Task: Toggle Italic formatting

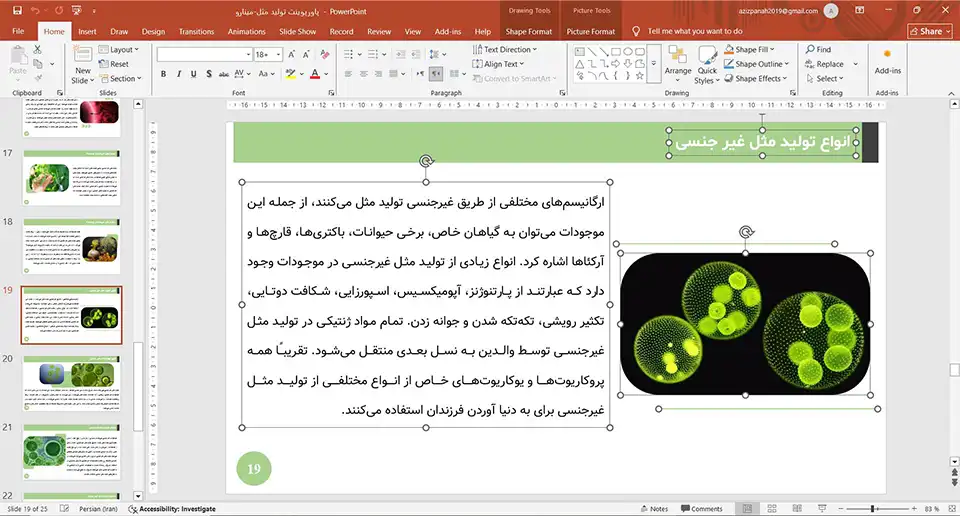Action: coord(179,73)
